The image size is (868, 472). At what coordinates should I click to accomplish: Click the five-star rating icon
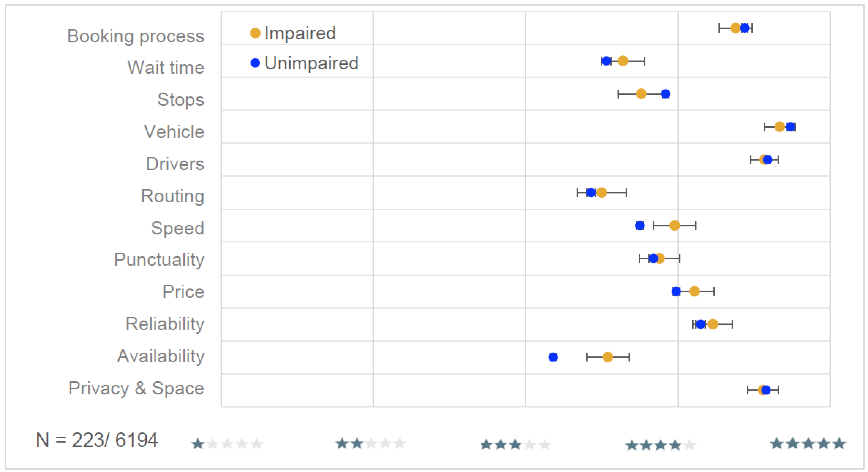(x=808, y=443)
